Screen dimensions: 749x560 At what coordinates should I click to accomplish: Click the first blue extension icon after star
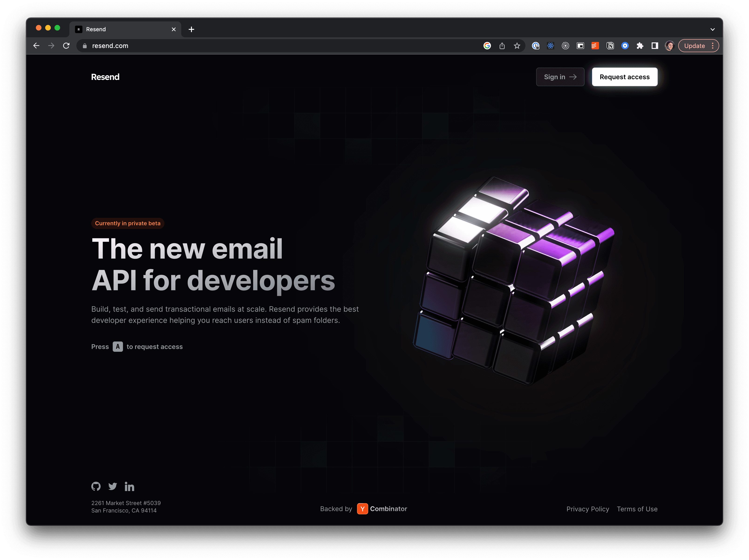tap(536, 46)
